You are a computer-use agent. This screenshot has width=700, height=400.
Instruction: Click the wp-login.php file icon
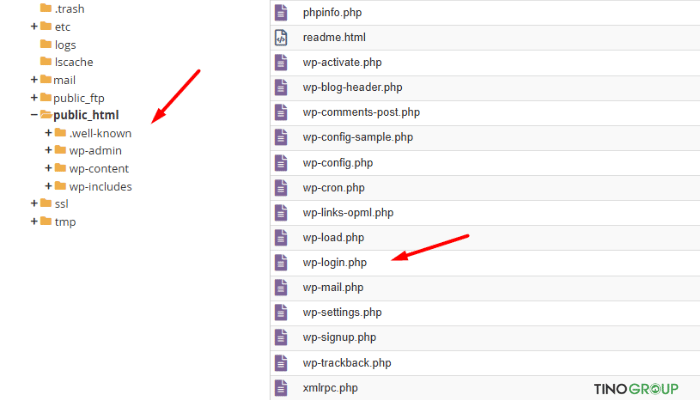(x=281, y=262)
